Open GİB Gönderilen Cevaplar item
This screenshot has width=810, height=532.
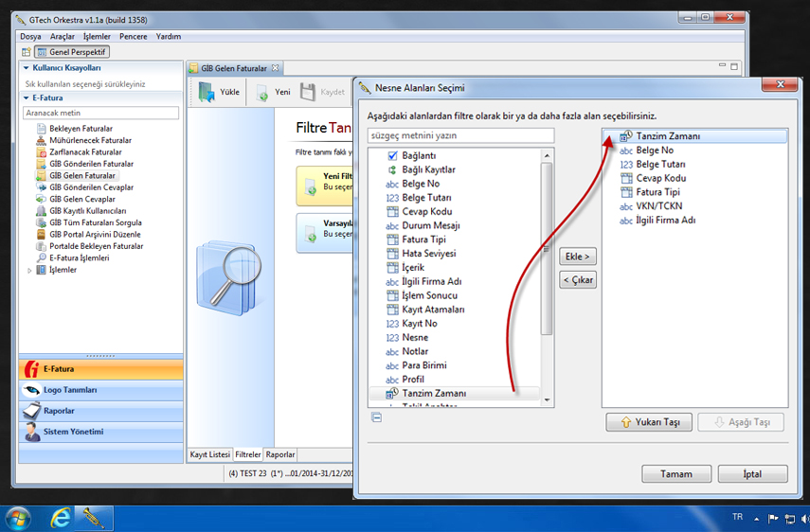coord(85,187)
